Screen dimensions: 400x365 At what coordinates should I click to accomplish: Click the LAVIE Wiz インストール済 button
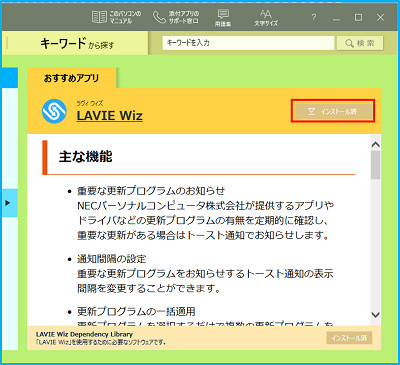click(333, 111)
